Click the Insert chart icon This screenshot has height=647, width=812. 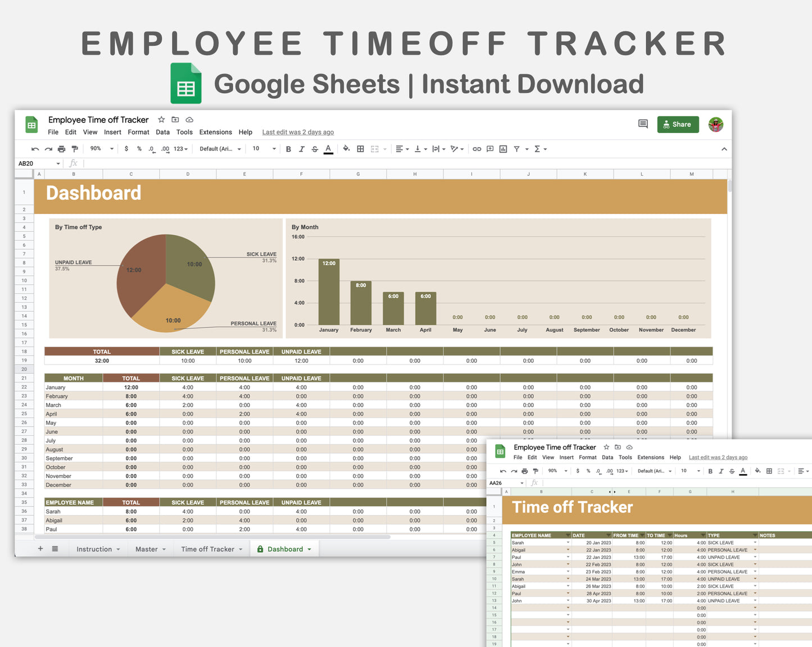tap(503, 148)
